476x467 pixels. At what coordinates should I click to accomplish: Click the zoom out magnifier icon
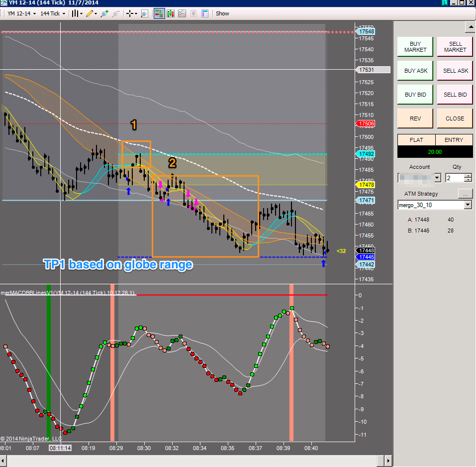(x=116, y=13)
